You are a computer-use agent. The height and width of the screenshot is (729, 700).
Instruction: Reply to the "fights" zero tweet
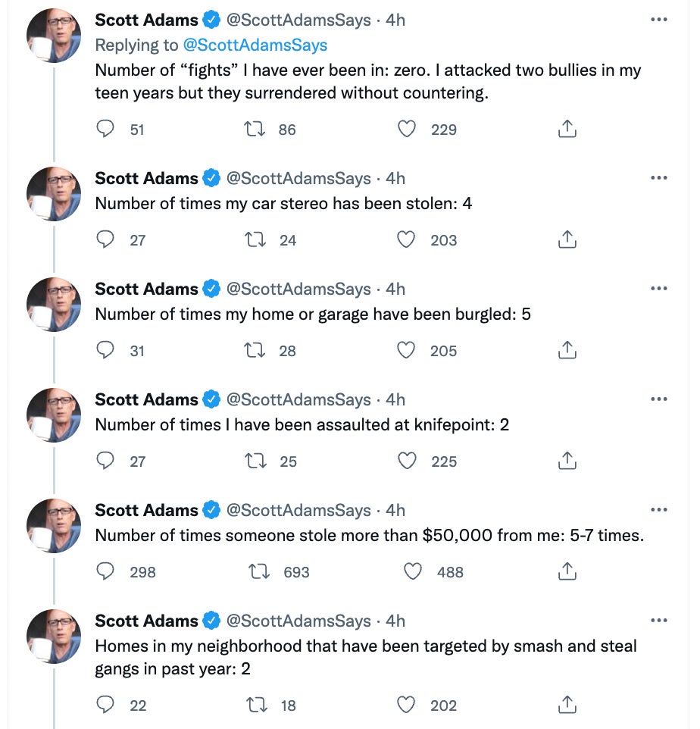point(106,130)
